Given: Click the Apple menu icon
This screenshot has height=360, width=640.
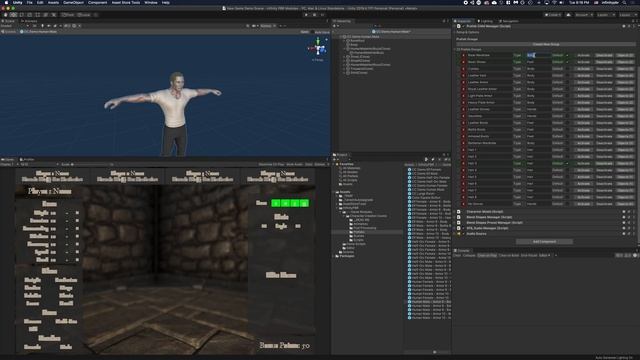Looking at the screenshot, I should coord(6,2).
